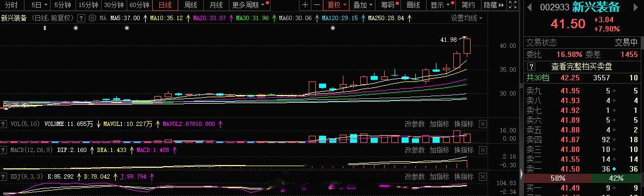Open the MA settings gear icon
The width and height of the screenshot is (644, 196).
(92, 18)
